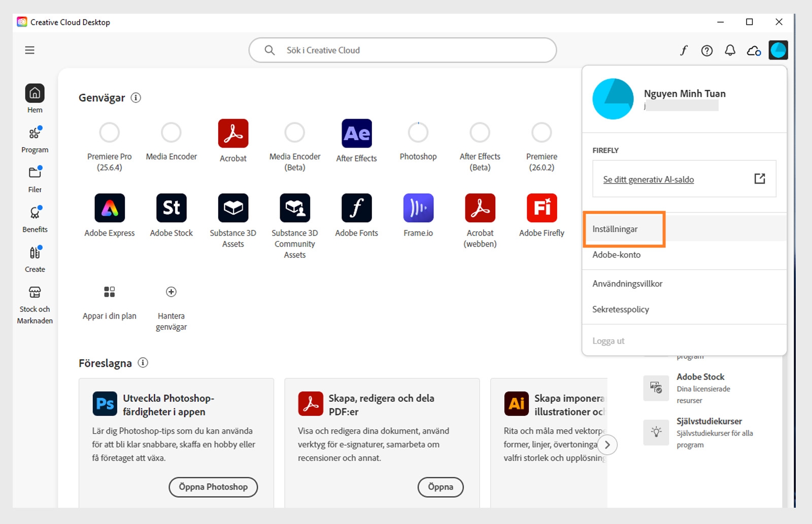Open the Frame.io shortcut
The image size is (812, 524).
pyautogui.click(x=418, y=208)
